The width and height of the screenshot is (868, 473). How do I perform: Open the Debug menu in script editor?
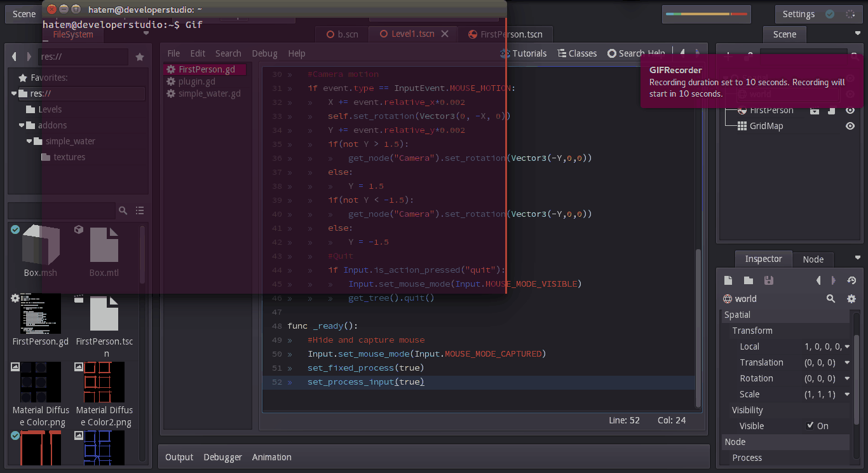click(264, 53)
